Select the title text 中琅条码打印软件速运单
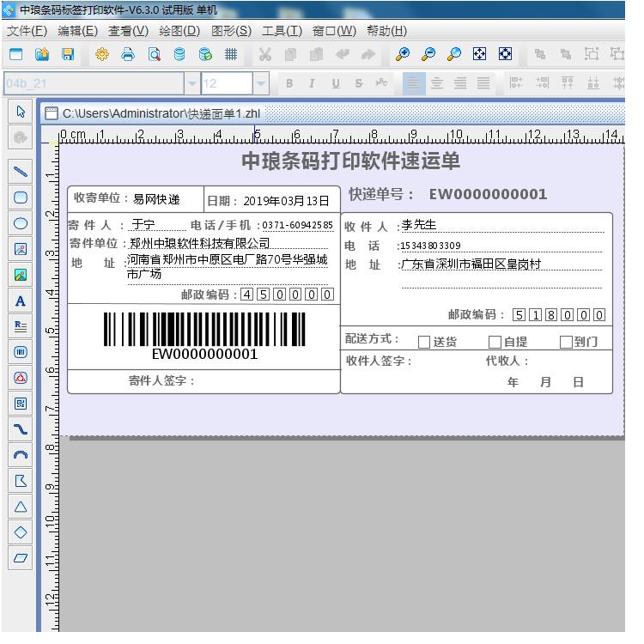644x644 pixels. point(350,161)
